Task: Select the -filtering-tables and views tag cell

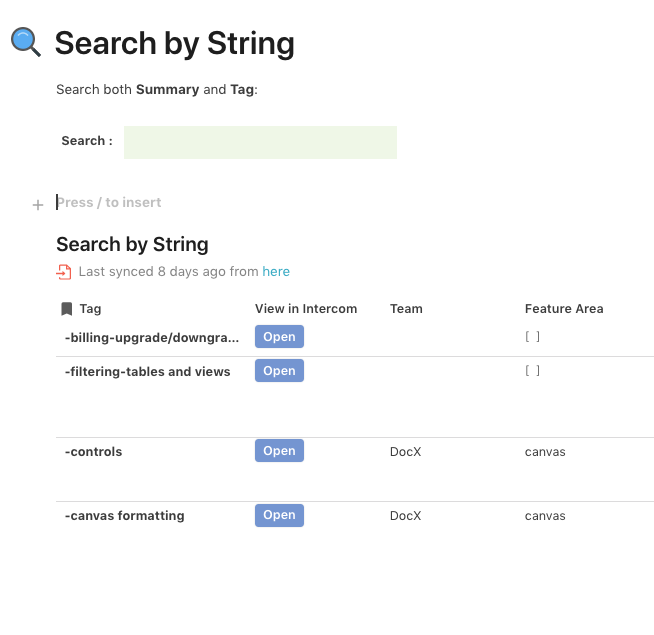Action: pos(148,371)
